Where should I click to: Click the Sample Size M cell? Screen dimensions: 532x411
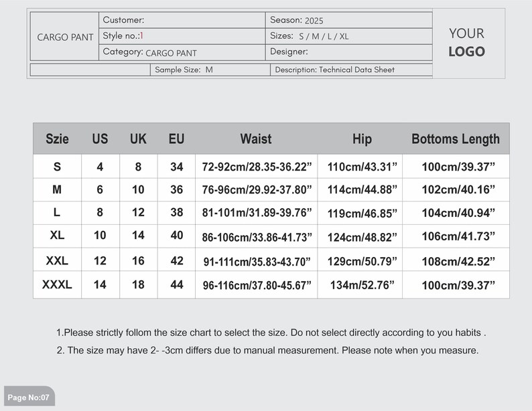pyautogui.click(x=210, y=70)
